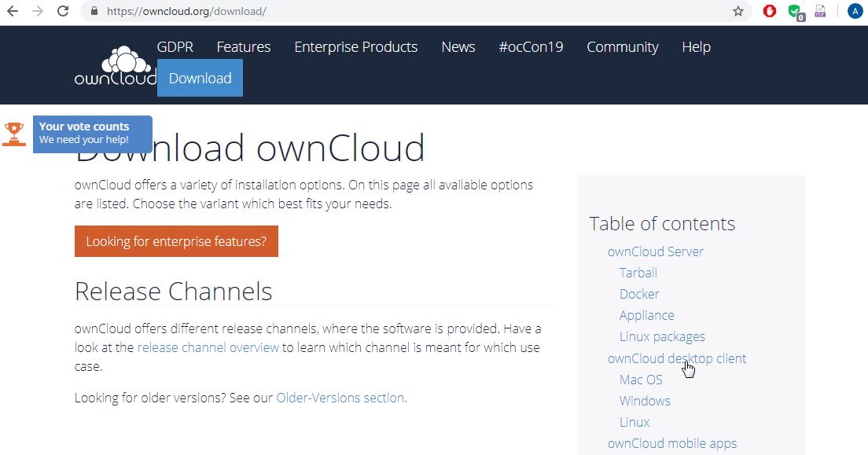The height and width of the screenshot is (455, 868).
Task: Bookmark this page with the star icon
Action: (x=738, y=11)
